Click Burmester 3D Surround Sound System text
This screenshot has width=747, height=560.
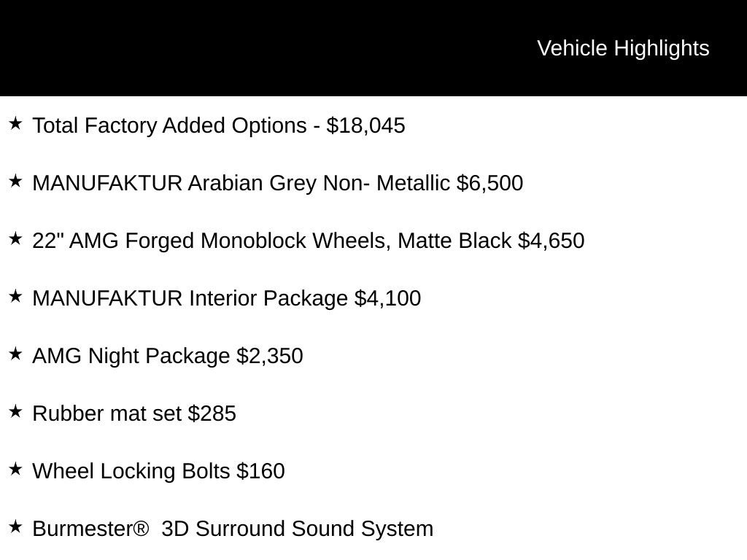[x=233, y=529]
